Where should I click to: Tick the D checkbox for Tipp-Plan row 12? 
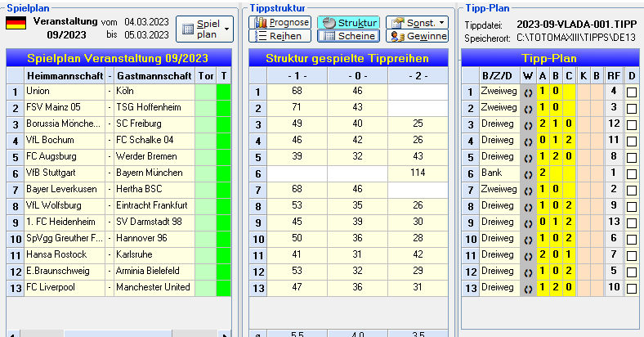click(632, 272)
